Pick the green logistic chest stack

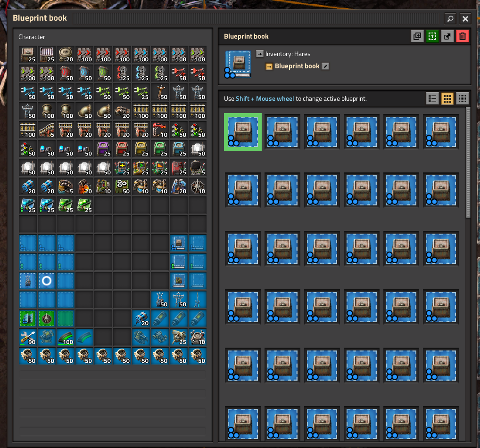[160, 149]
